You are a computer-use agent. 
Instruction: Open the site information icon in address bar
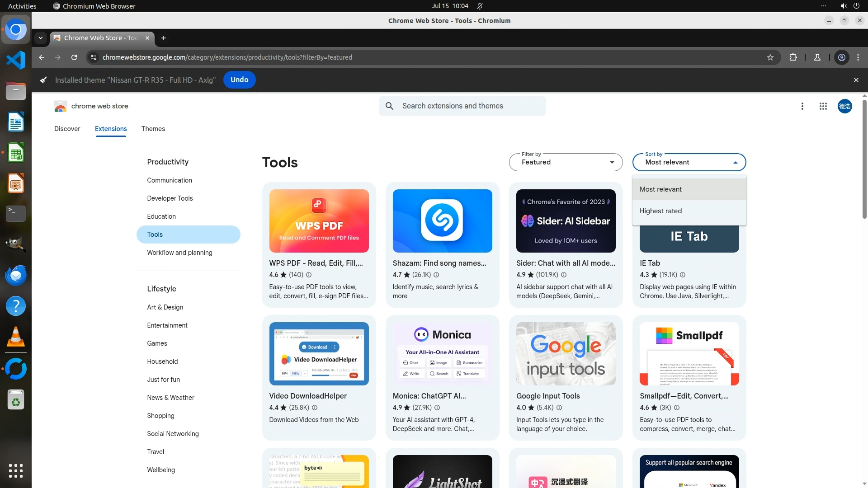point(94,57)
